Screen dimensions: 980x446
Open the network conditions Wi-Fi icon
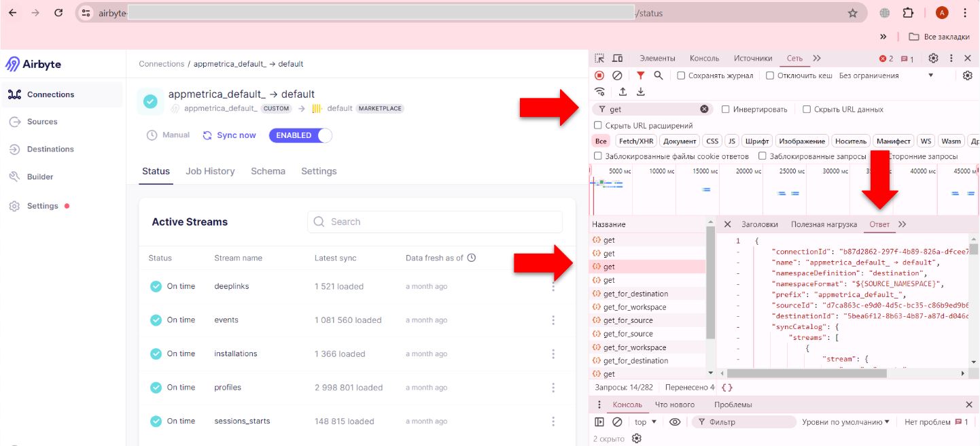pos(599,92)
